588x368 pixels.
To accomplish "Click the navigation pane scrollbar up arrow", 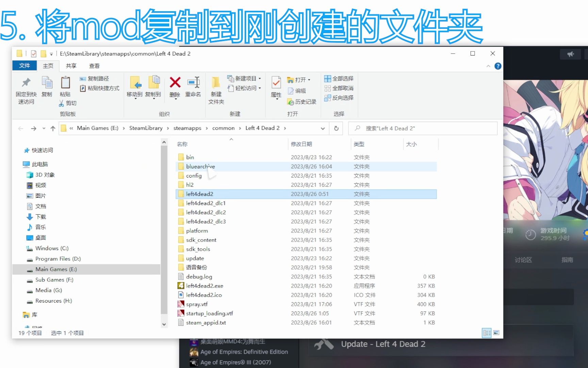I will click(164, 142).
